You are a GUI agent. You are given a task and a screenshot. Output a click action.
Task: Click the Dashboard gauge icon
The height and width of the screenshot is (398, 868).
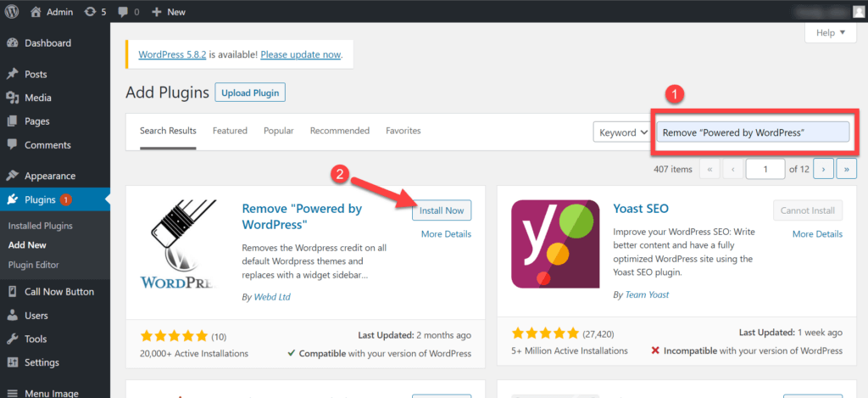point(12,43)
